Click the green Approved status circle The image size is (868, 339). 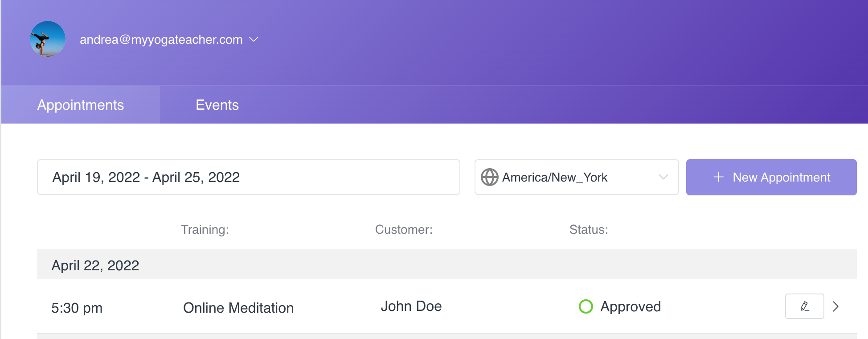[x=585, y=306]
